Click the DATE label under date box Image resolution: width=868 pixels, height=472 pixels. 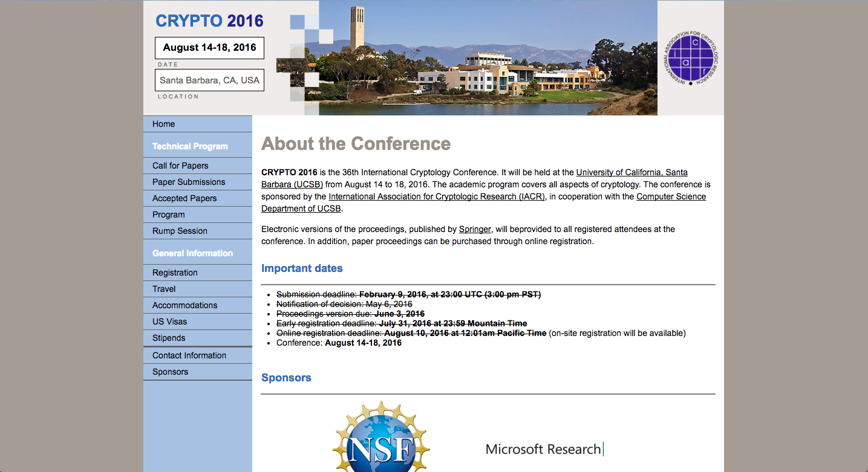pyautogui.click(x=168, y=64)
